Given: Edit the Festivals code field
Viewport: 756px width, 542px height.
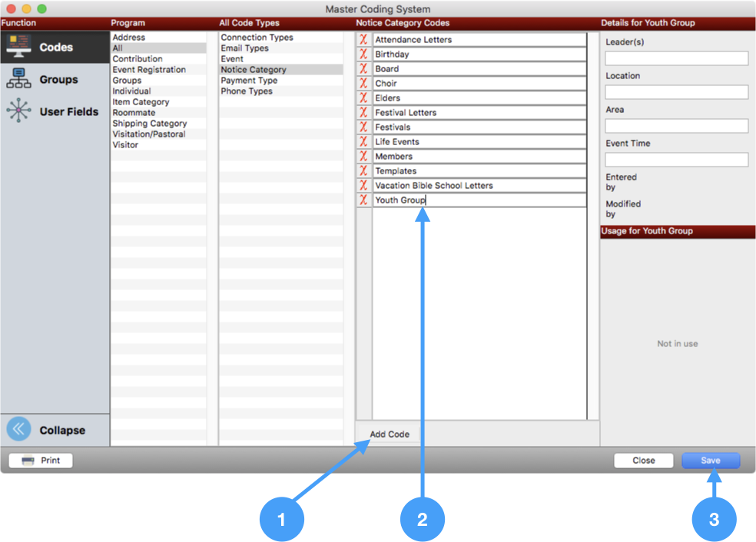Looking at the screenshot, I should (x=479, y=127).
